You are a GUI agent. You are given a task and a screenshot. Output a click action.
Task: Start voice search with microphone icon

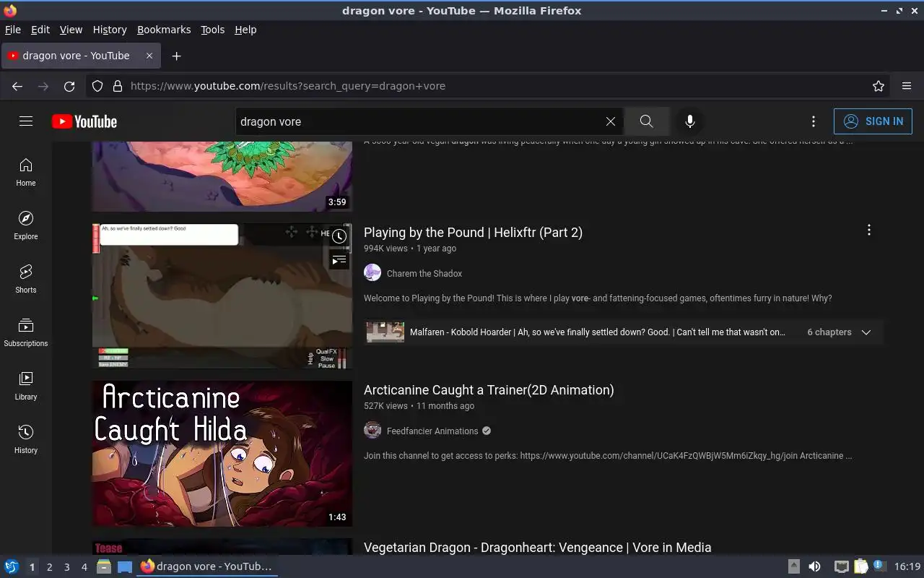coord(689,121)
